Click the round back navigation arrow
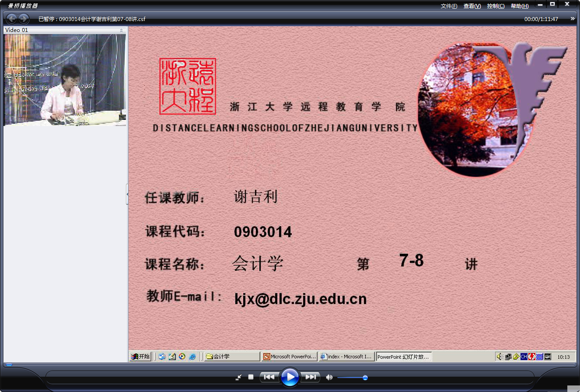580x392 pixels. coord(12,19)
